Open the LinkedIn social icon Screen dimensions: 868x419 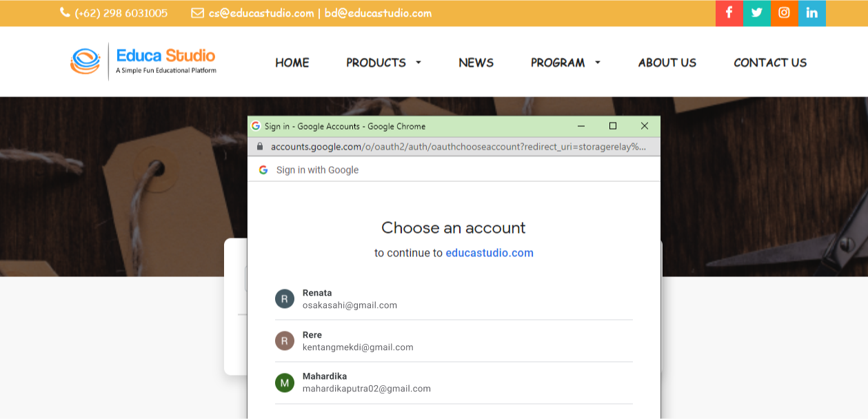click(811, 13)
